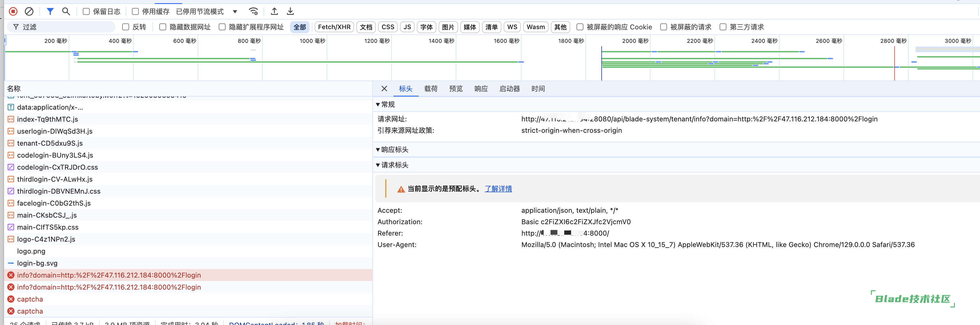The width and height of the screenshot is (980, 325).
Task: Filter by 媒体 requests
Action: pyautogui.click(x=470, y=27)
